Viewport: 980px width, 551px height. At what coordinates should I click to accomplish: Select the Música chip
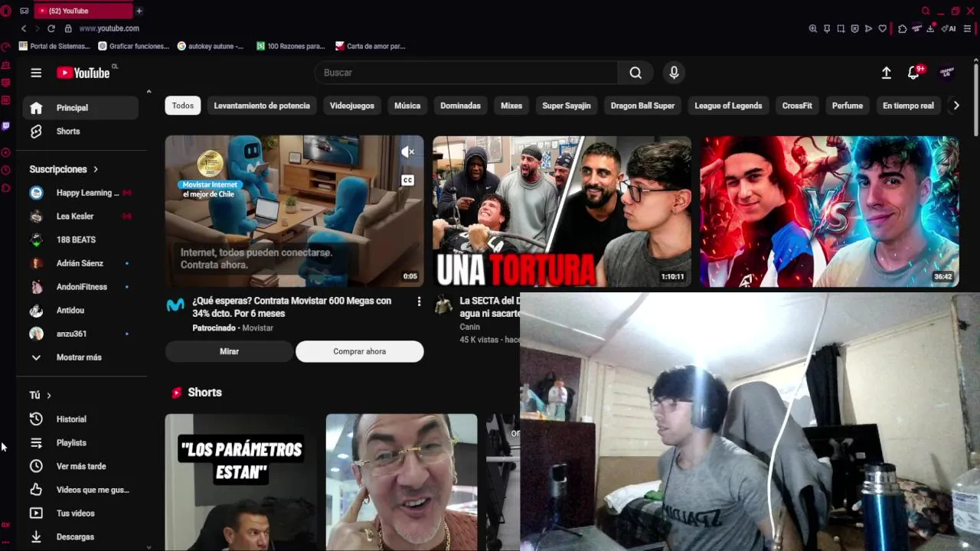pos(407,106)
